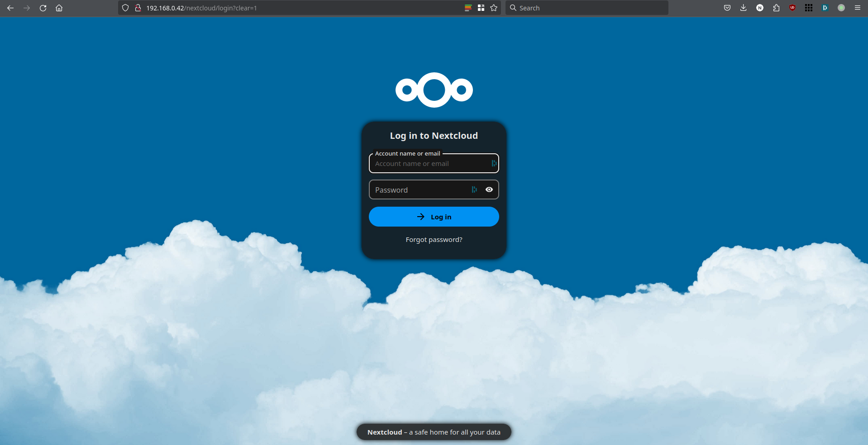
Task: Click the green profile circle icon
Action: click(841, 8)
